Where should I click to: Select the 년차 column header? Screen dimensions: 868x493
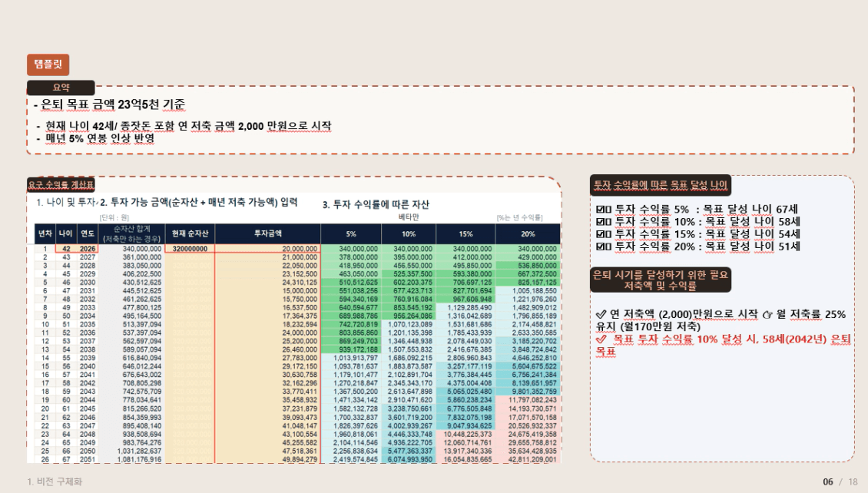pyautogui.click(x=45, y=234)
